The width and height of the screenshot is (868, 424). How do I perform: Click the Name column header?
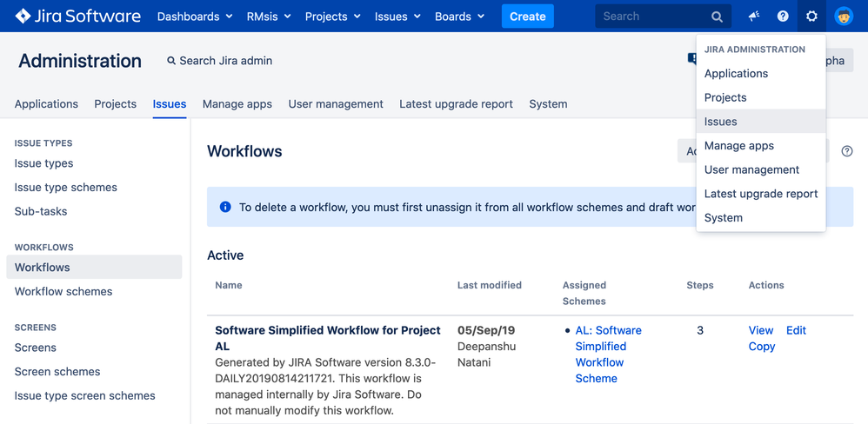click(x=228, y=285)
